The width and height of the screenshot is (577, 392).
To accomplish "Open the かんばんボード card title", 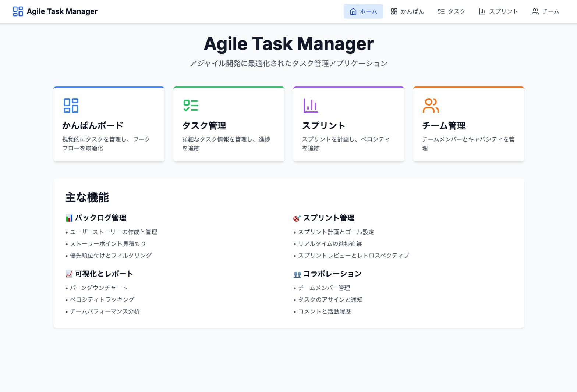I will pyautogui.click(x=93, y=126).
